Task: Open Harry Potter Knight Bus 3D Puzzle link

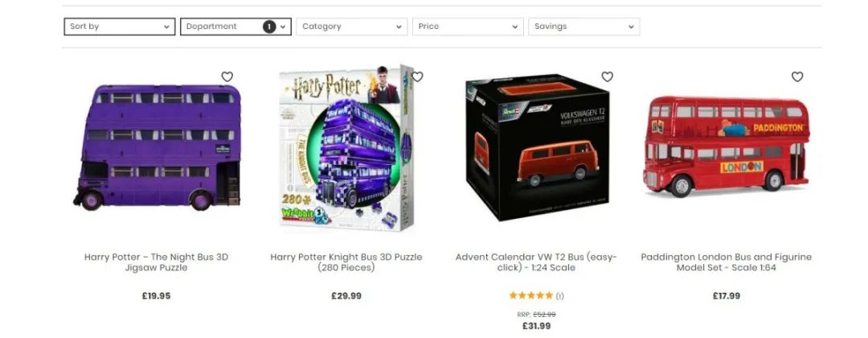Action: point(346,262)
